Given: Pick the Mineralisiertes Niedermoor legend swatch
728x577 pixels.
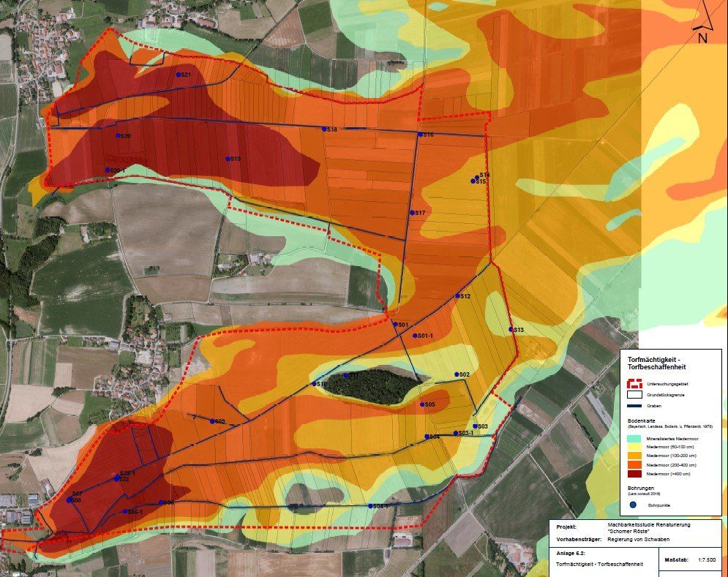Looking at the screenshot, I should point(634,438).
